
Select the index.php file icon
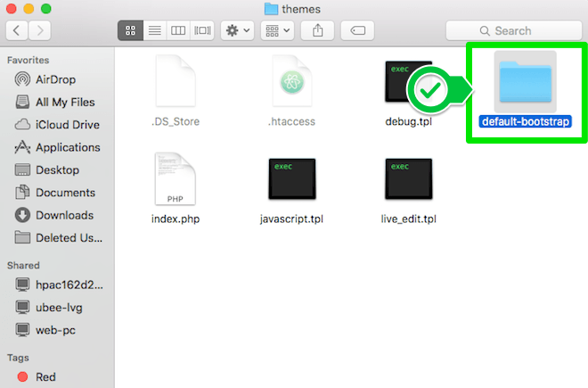coord(176,178)
